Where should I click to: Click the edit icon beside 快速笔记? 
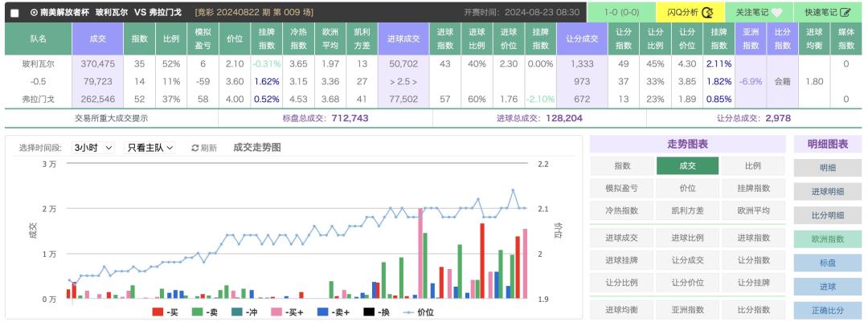[845, 12]
